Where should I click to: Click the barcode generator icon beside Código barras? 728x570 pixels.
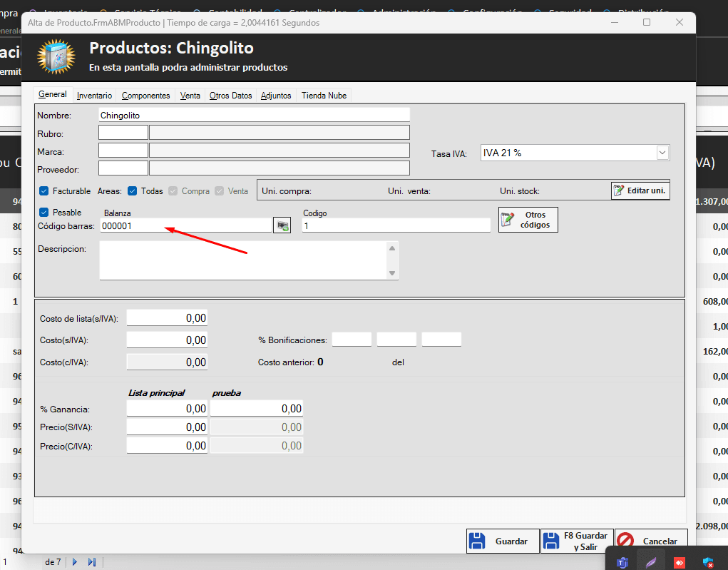tap(282, 225)
